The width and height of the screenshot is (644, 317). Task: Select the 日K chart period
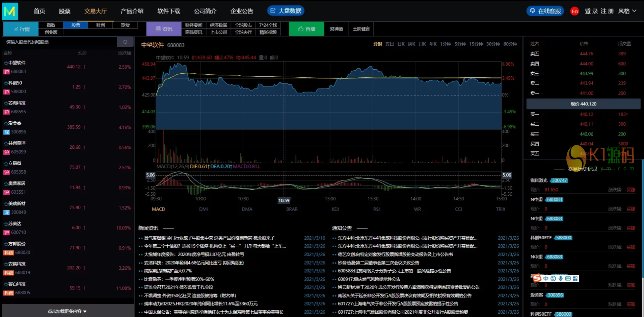tap(401, 44)
